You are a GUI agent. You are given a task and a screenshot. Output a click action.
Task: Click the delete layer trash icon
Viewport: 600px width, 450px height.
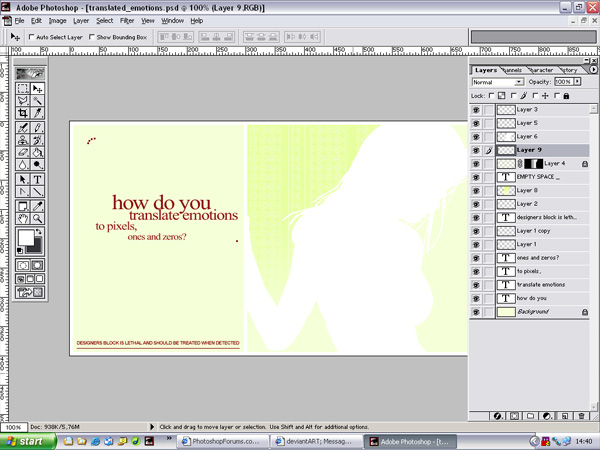[x=580, y=415]
